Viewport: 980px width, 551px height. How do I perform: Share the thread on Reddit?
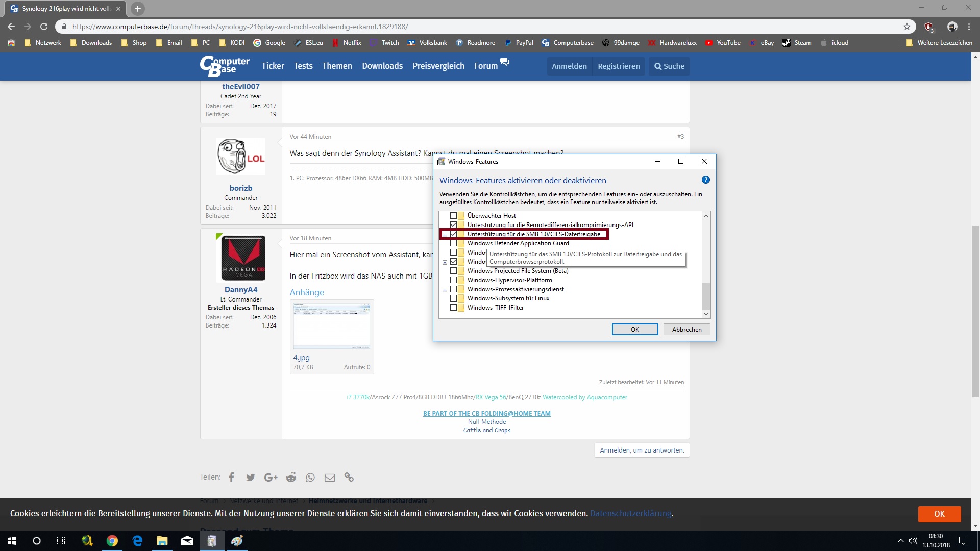click(291, 478)
